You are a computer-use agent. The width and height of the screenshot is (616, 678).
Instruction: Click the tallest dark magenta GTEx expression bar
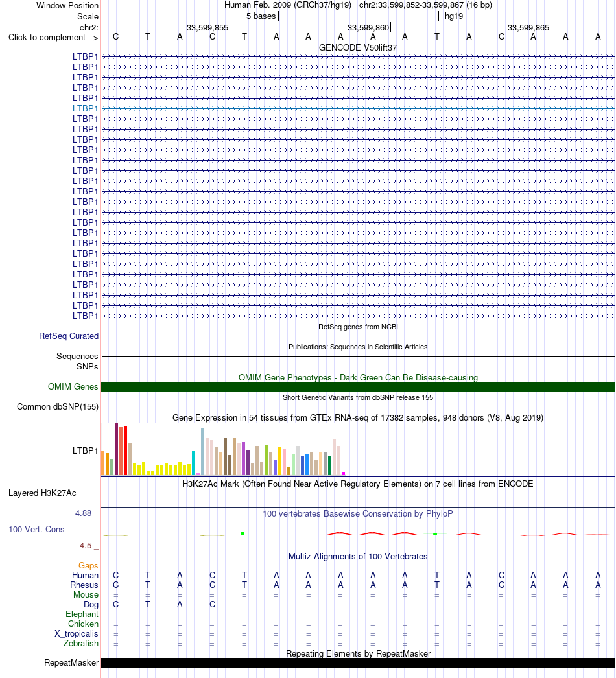[x=116, y=449]
